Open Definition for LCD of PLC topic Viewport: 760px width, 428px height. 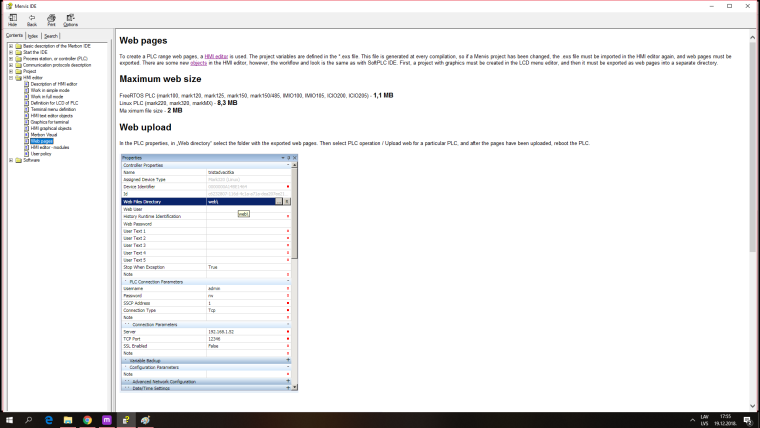54,103
